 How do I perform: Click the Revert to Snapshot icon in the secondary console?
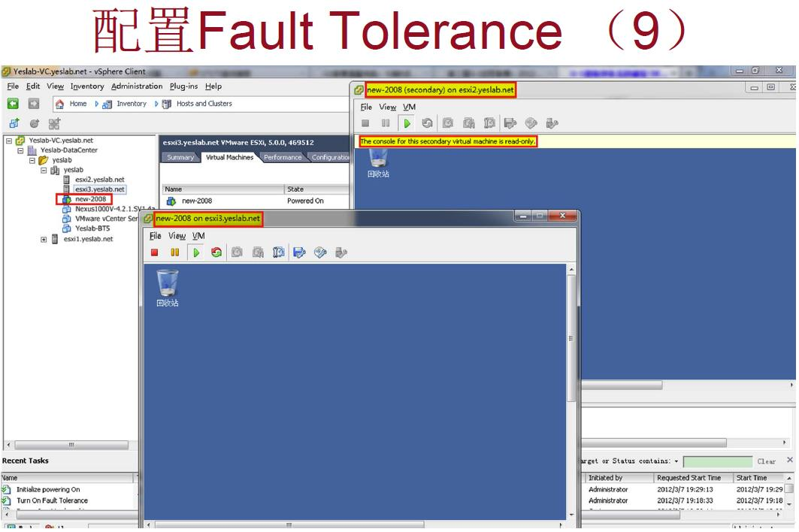pyautogui.click(x=469, y=123)
